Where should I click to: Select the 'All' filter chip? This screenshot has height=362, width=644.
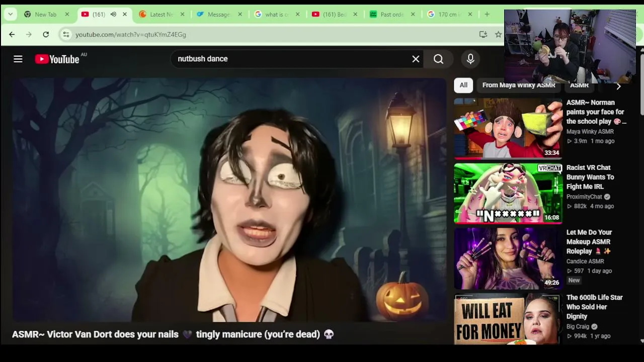(x=463, y=85)
